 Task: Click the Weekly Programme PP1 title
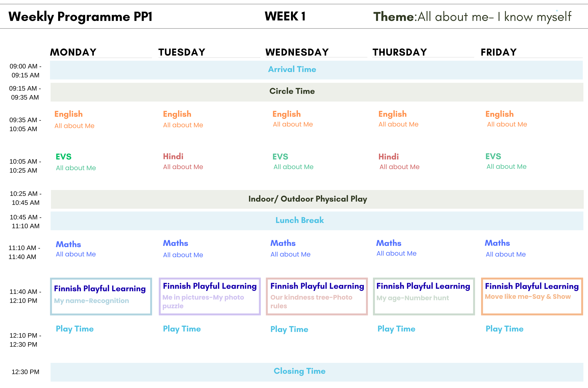pyautogui.click(x=80, y=17)
